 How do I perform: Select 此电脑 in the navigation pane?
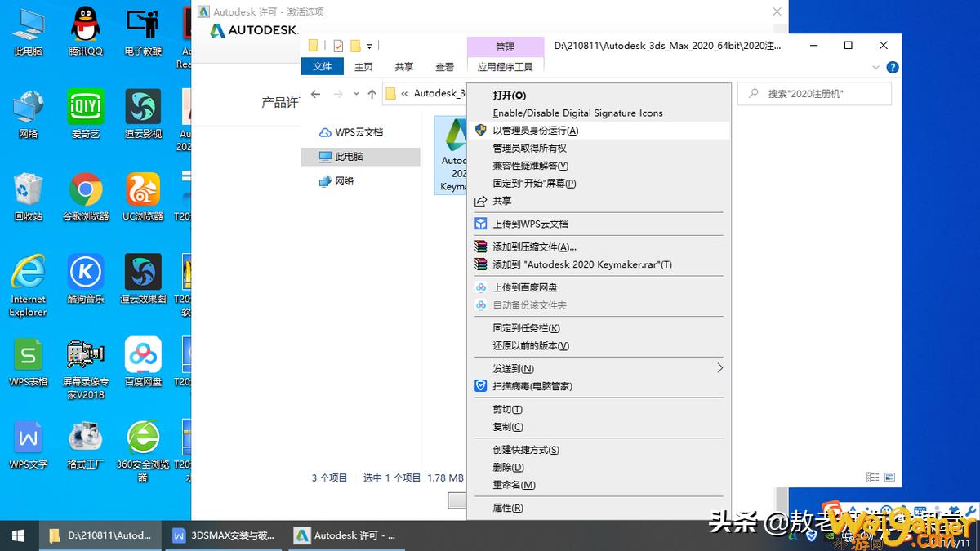[360, 157]
